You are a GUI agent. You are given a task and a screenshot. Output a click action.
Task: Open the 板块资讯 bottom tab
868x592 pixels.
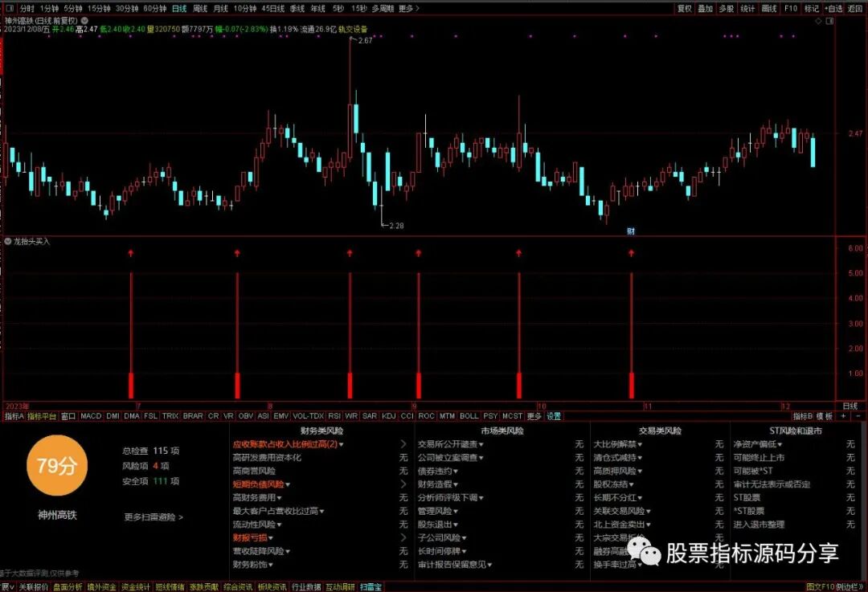coord(272,586)
